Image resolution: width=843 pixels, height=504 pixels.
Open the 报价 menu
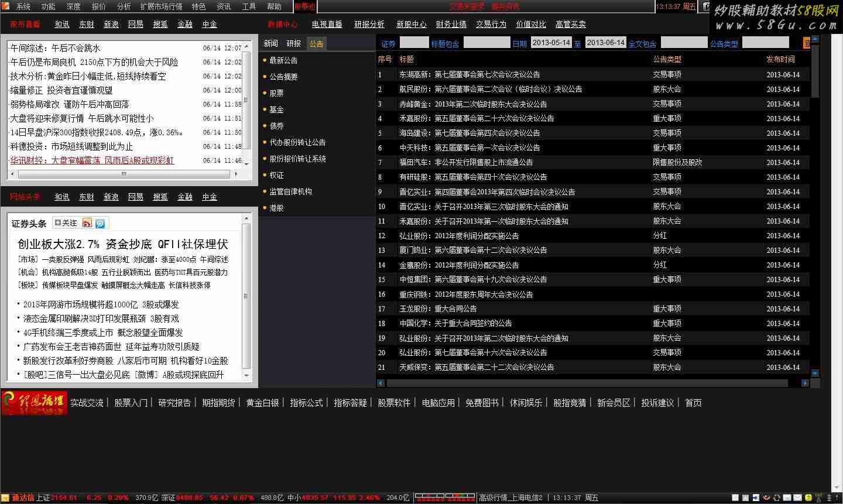[x=99, y=6]
